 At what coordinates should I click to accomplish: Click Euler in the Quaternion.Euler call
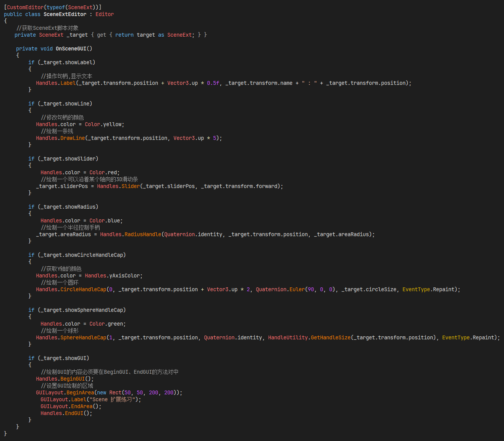pyautogui.click(x=297, y=289)
